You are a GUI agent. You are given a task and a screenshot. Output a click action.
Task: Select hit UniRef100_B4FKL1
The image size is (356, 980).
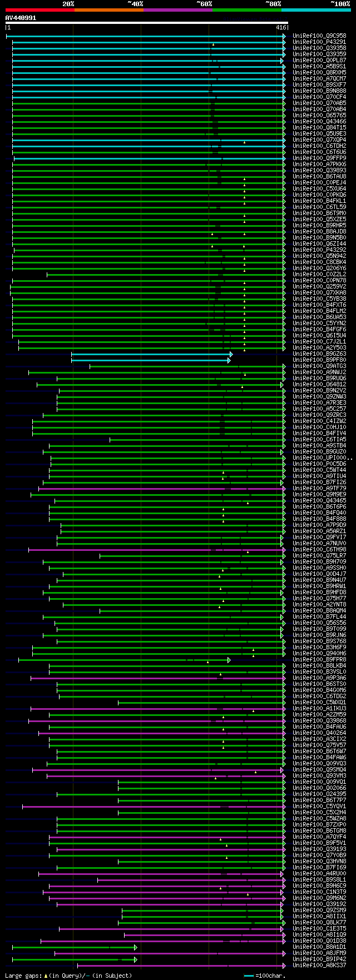point(319,201)
